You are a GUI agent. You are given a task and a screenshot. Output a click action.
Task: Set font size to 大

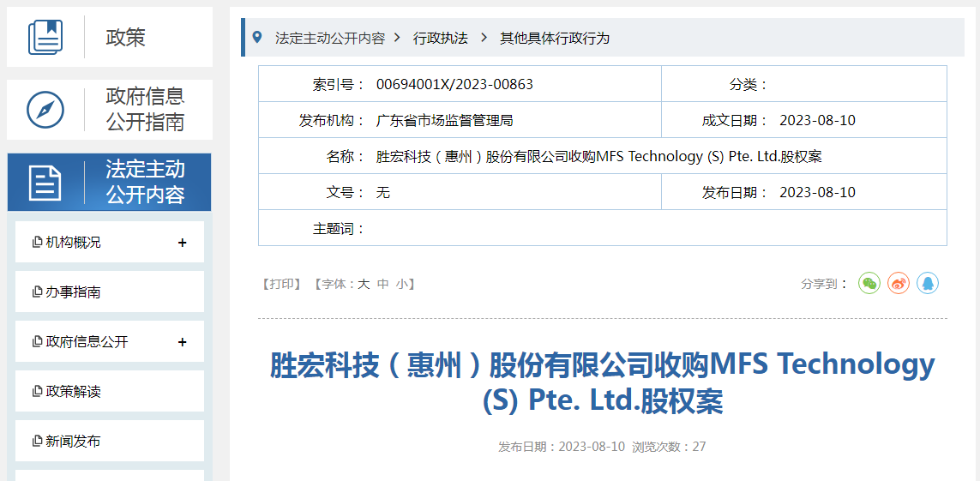[x=364, y=285]
